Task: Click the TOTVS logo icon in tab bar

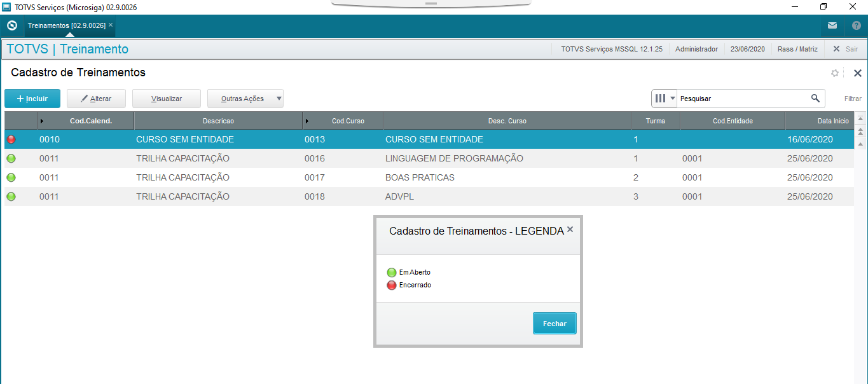Action: click(11, 25)
